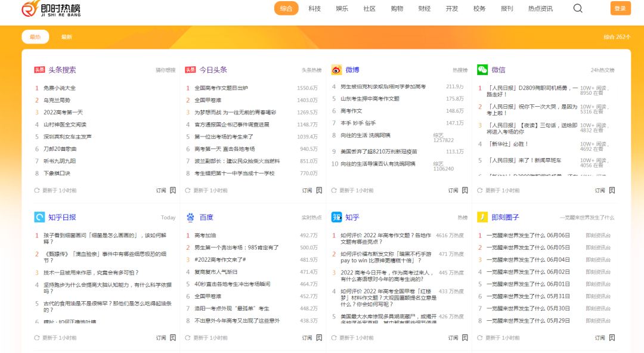Open 免费小说大全 search entry

[60, 88]
